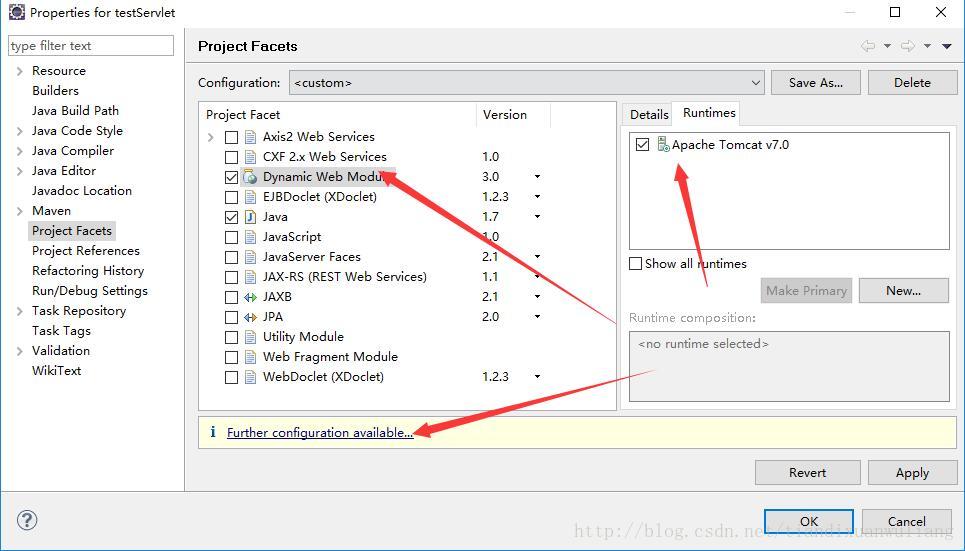965x551 pixels.
Task: Click the Cancel button
Action: click(907, 521)
